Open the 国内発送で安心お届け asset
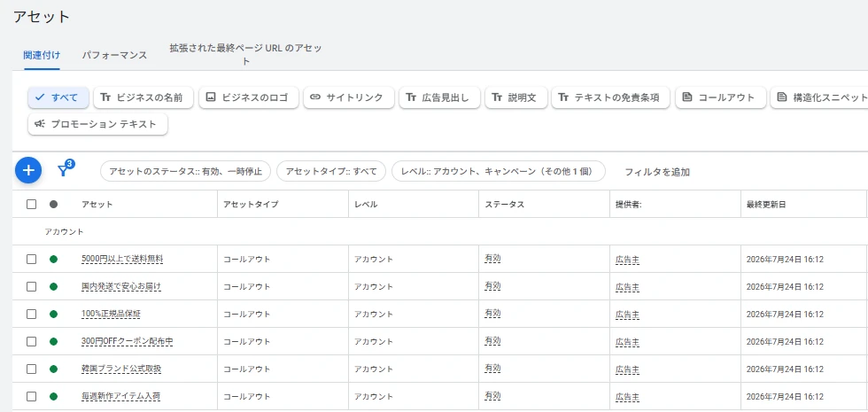Viewport: 868px width, 412px height. 121,286
